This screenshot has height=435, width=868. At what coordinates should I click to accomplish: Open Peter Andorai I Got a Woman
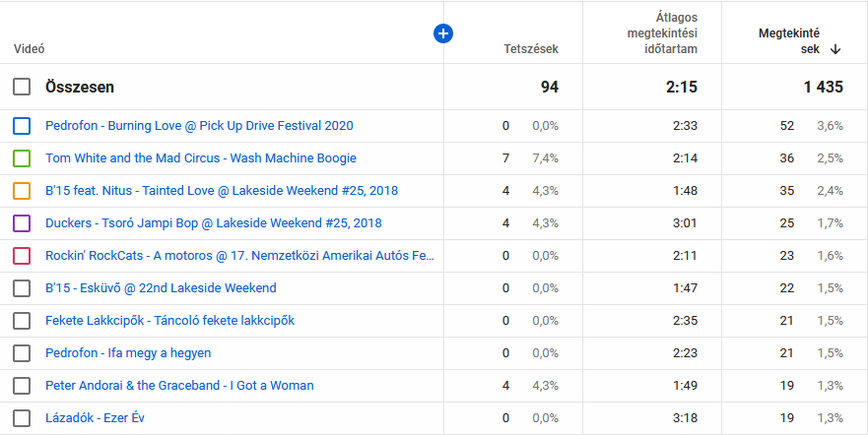click(179, 386)
